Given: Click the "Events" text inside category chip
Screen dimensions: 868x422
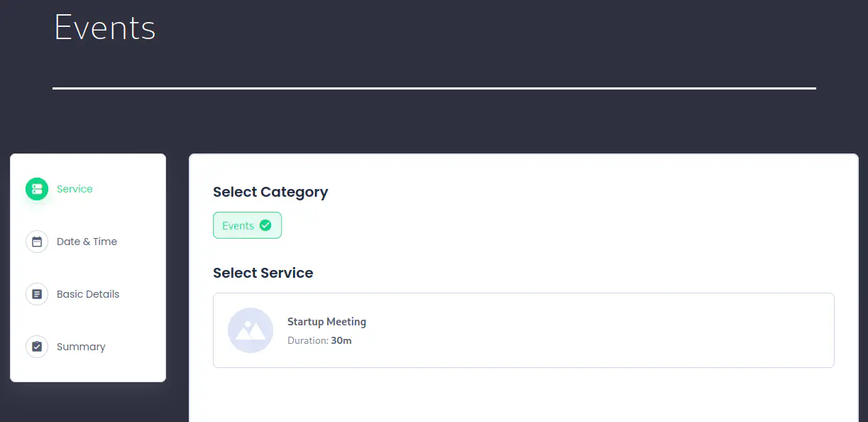Looking at the screenshot, I should pos(238,226).
